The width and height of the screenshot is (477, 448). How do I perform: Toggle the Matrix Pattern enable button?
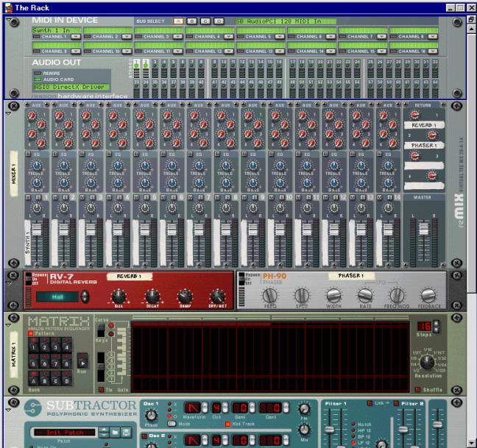31,333
